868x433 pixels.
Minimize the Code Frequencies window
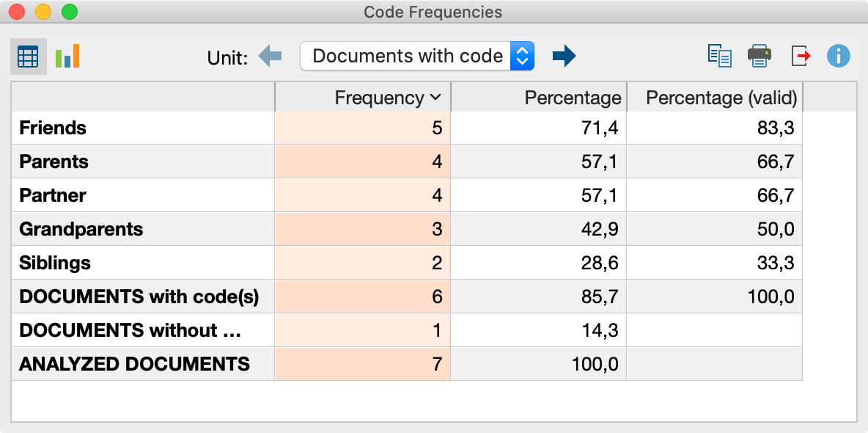[x=43, y=12]
